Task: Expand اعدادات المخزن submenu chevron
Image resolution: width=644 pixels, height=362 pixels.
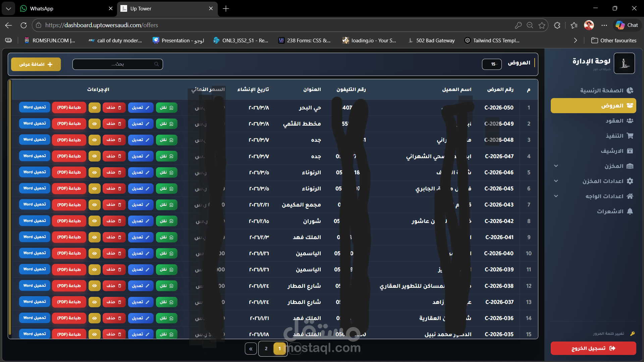Action: pyautogui.click(x=556, y=181)
